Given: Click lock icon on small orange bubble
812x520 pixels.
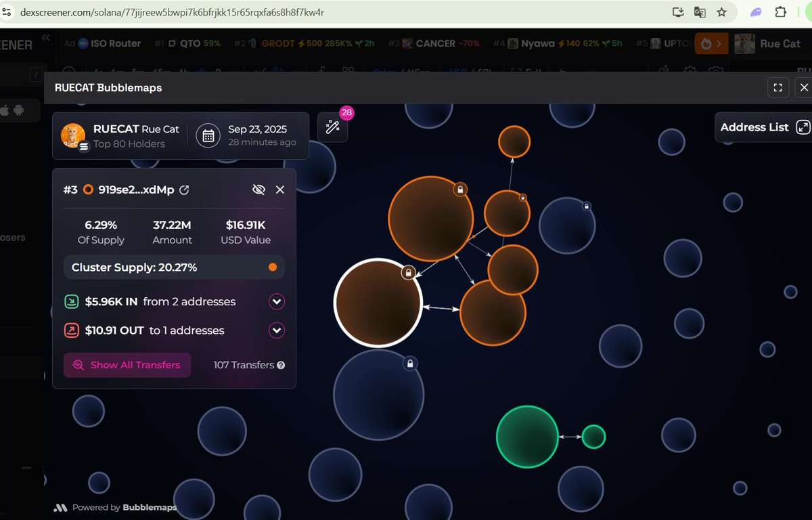Looking at the screenshot, I should point(523,198).
